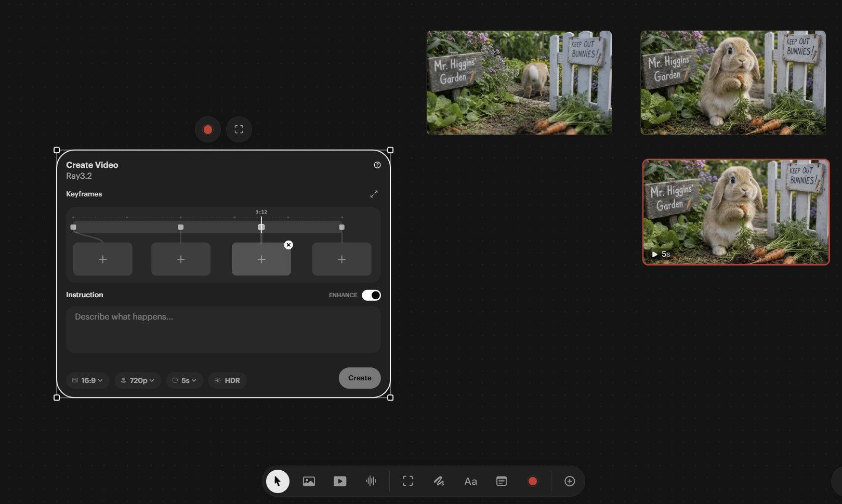Add image to highlighted third keyframe slot
The width and height of the screenshot is (842, 504).
click(x=261, y=259)
